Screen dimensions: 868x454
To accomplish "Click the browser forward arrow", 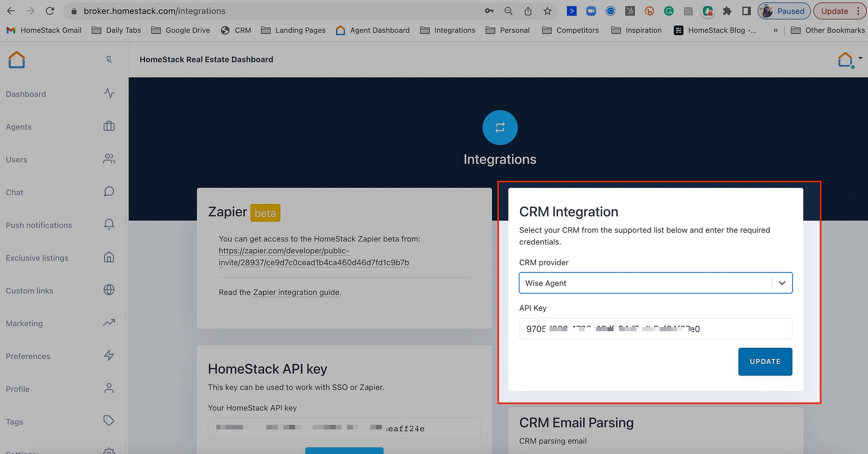I will (x=31, y=11).
